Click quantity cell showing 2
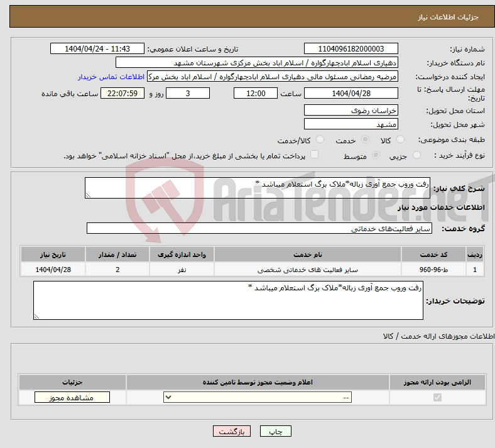The width and height of the screenshot is (495, 448). [x=117, y=270]
